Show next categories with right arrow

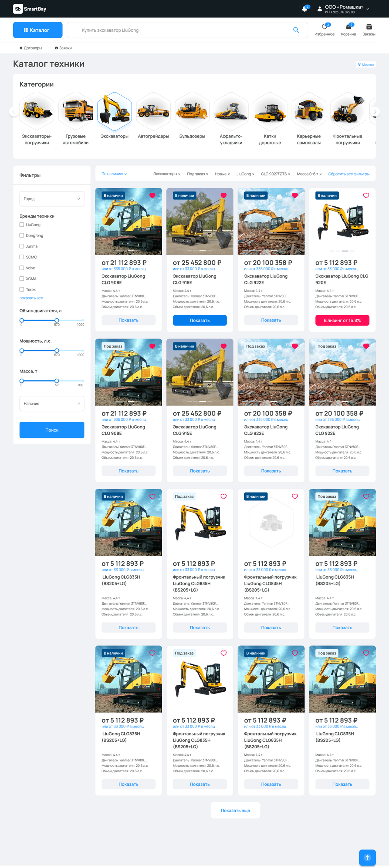pyautogui.click(x=375, y=112)
